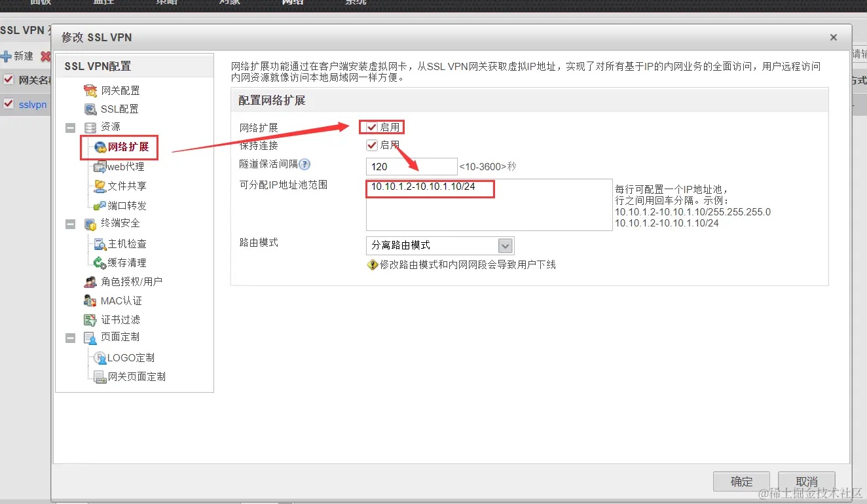This screenshot has height=504, width=867.
Task: Click the 新建 plus button in SSL VPN list
Action: point(18,56)
